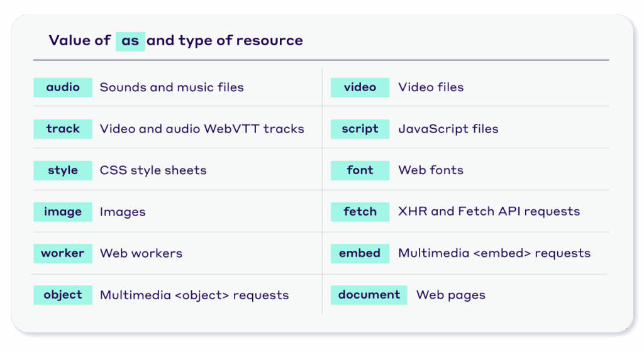This screenshot has height=352, width=644.
Task: Click the 'CSS style sheets' description
Action: click(x=153, y=170)
